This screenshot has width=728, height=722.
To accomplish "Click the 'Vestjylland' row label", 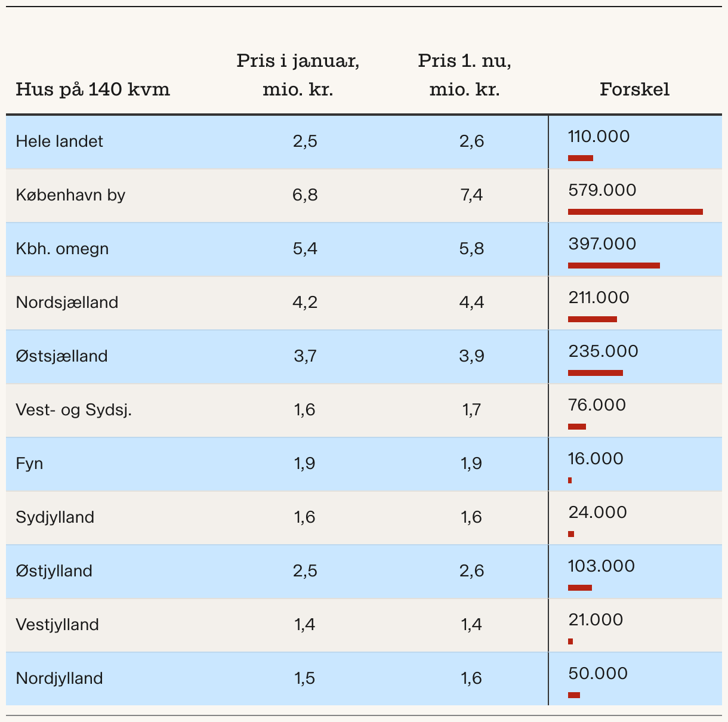I will coord(57,625).
